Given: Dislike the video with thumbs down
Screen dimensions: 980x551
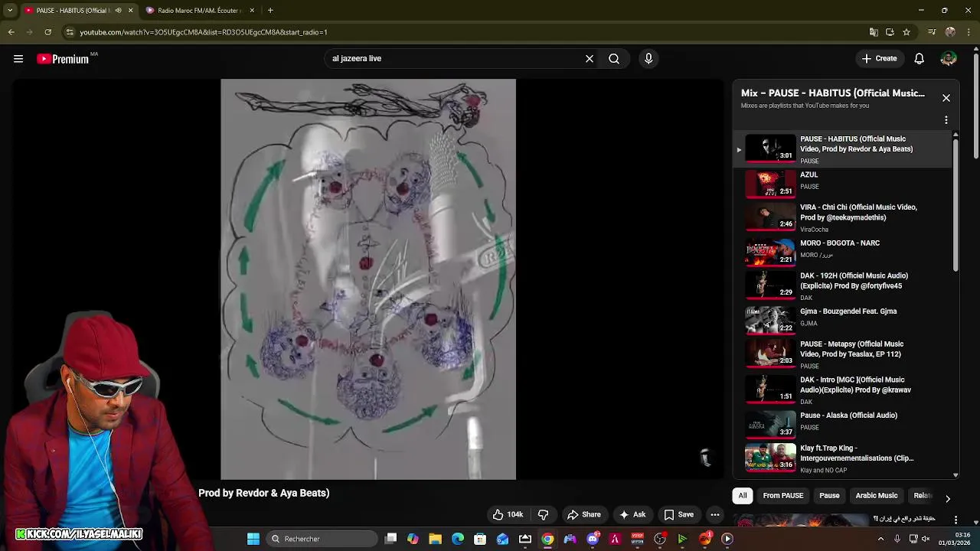Looking at the screenshot, I should click(543, 515).
